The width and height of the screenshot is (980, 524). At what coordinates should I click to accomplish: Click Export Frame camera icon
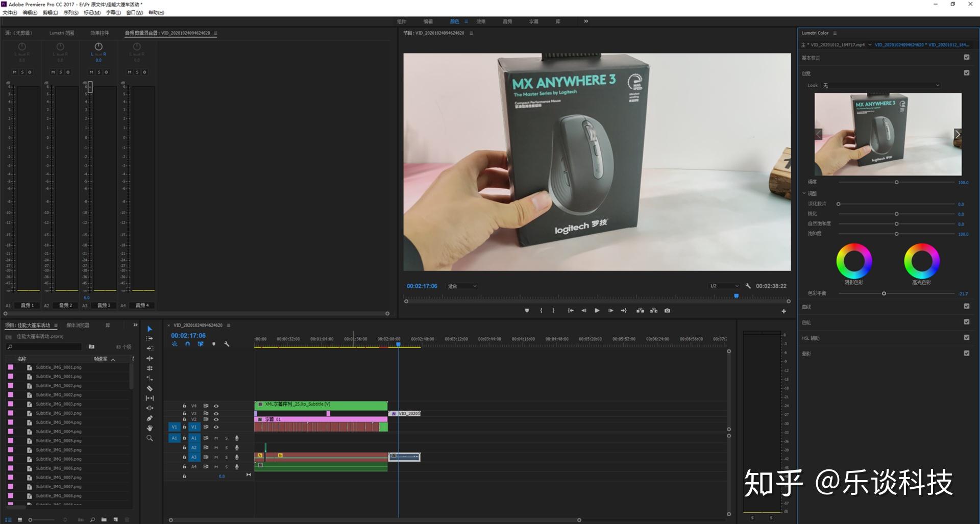coord(667,311)
